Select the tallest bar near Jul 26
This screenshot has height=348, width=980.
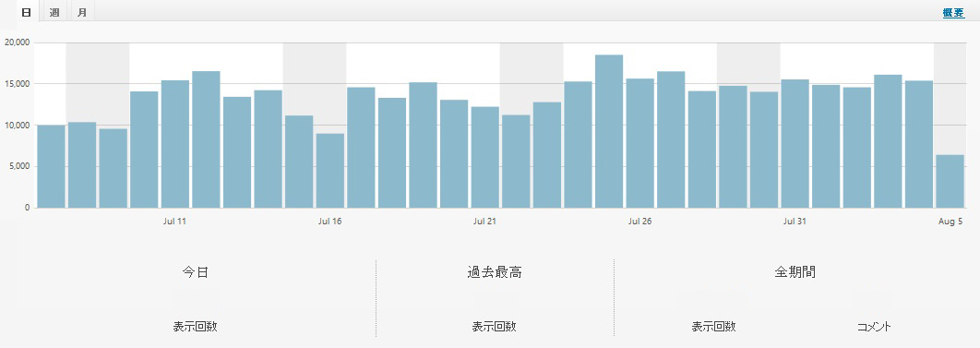tap(609, 131)
